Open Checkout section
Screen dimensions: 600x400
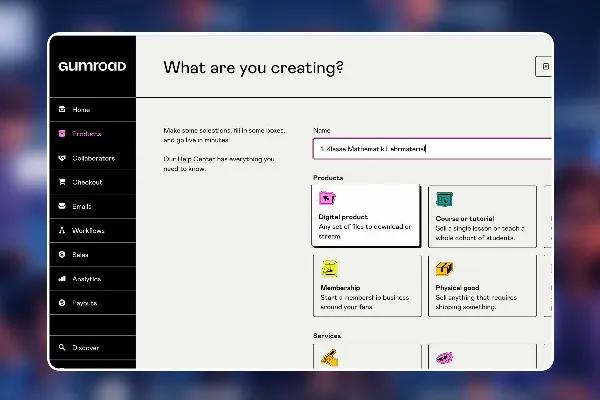click(x=93, y=182)
